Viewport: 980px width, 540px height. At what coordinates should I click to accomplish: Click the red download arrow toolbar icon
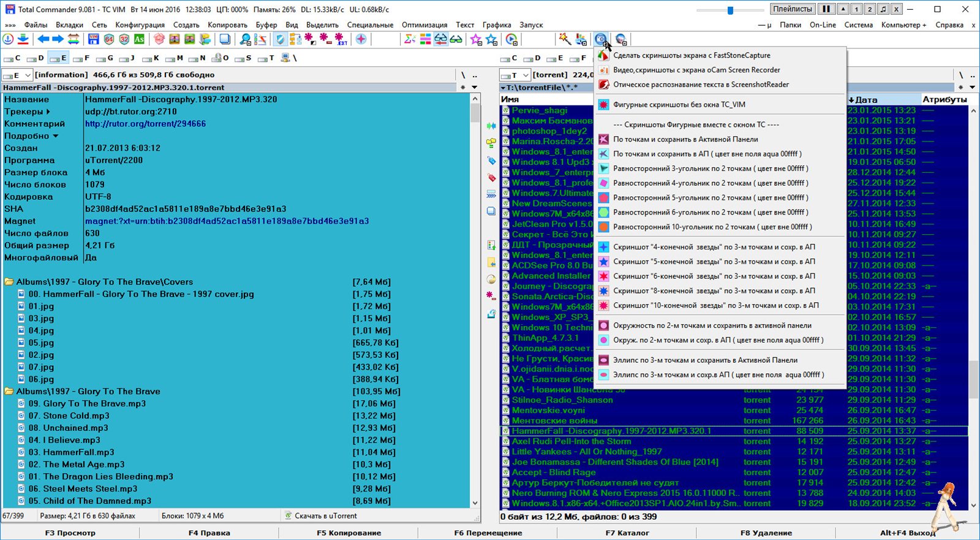click(23, 39)
